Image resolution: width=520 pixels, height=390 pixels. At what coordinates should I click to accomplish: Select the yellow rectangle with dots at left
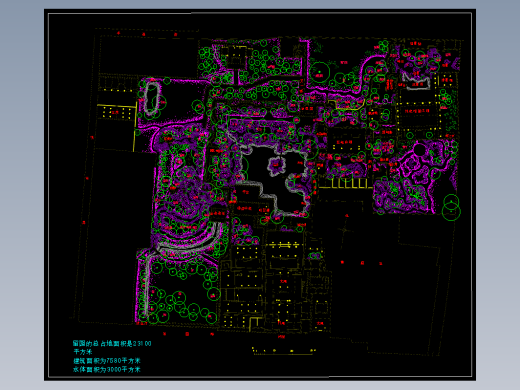click(x=117, y=112)
